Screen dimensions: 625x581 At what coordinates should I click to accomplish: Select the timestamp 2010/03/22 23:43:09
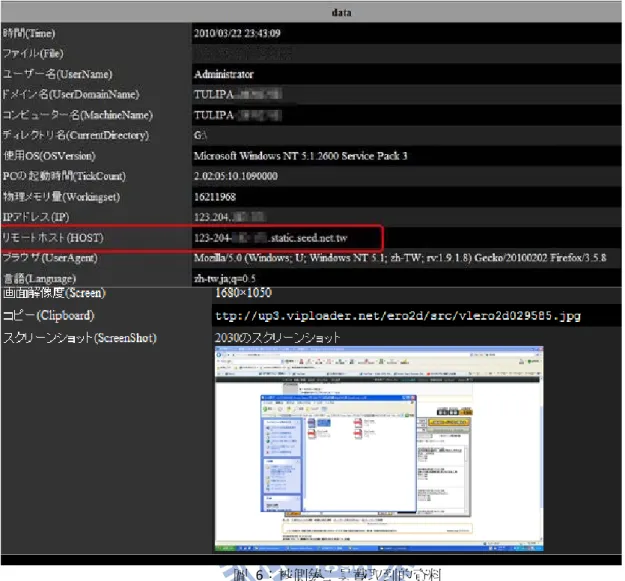(x=237, y=33)
